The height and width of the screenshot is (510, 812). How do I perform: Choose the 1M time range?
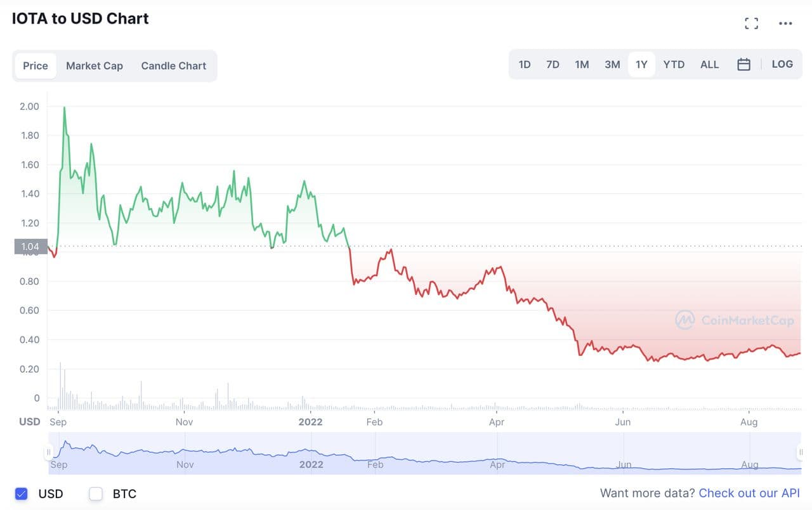point(582,65)
